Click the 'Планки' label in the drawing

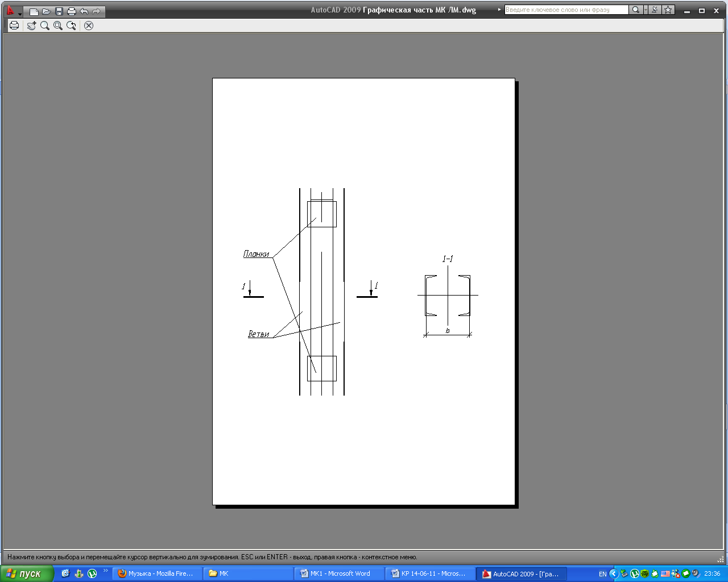pyautogui.click(x=256, y=254)
